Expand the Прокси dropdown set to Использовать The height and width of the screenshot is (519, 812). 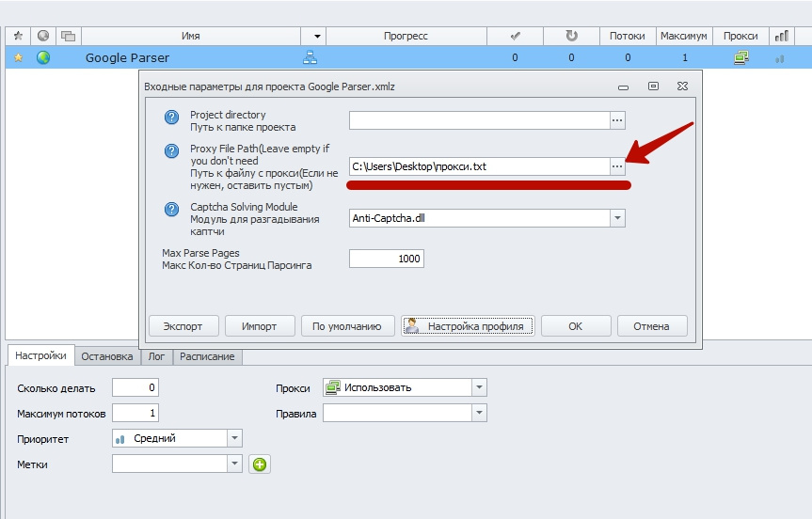point(479,387)
